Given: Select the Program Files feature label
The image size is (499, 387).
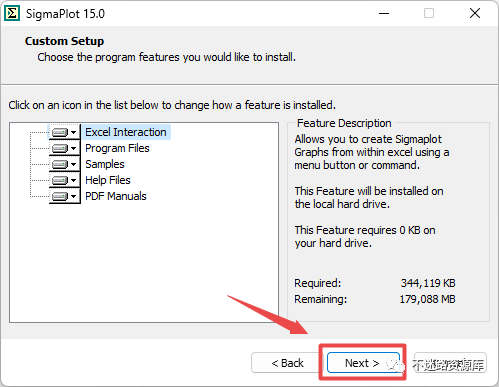Looking at the screenshot, I should click(117, 148).
